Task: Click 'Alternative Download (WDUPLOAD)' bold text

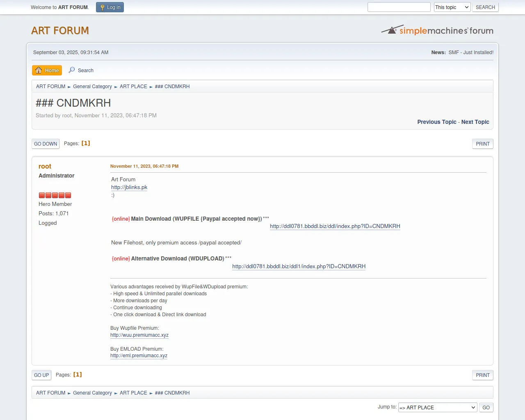Action: (178, 259)
